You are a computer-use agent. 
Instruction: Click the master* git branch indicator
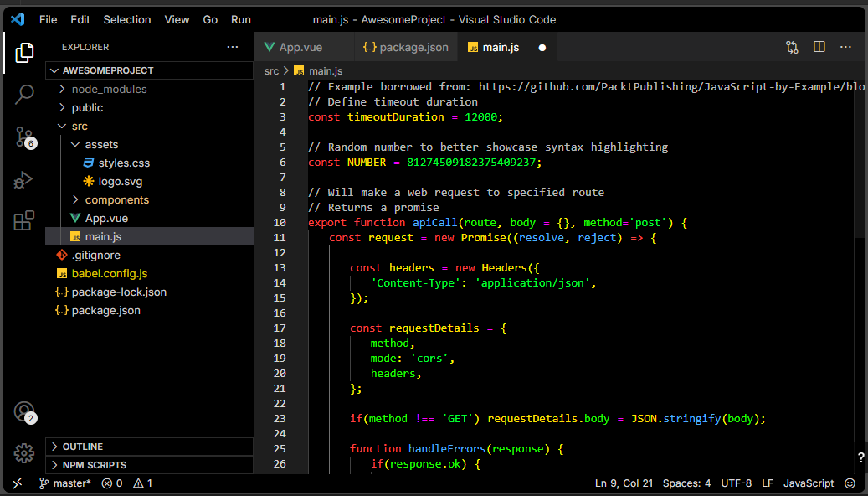click(x=64, y=483)
